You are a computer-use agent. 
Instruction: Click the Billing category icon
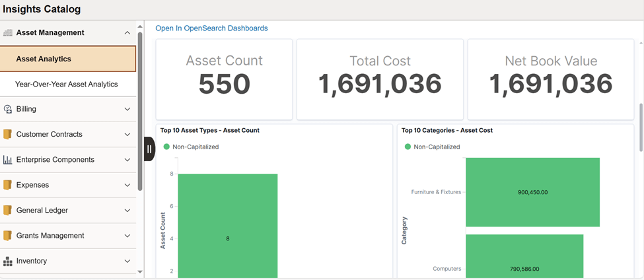tap(8, 109)
